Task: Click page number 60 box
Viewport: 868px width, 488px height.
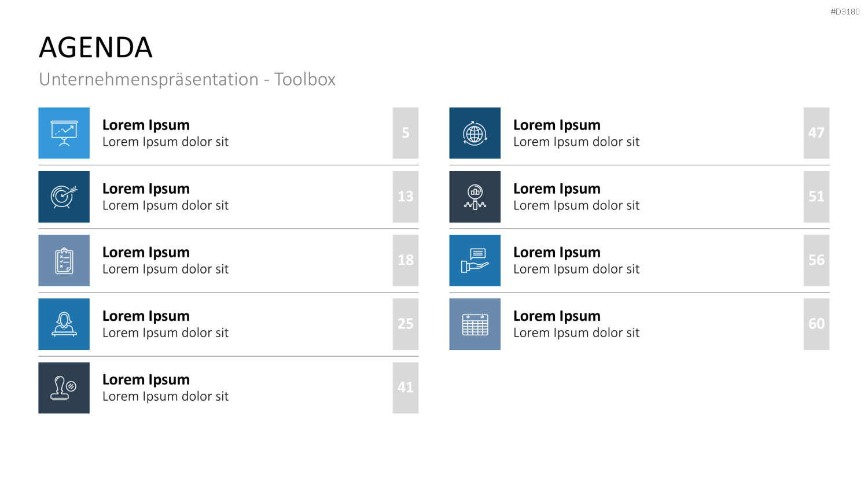Action: tap(816, 324)
